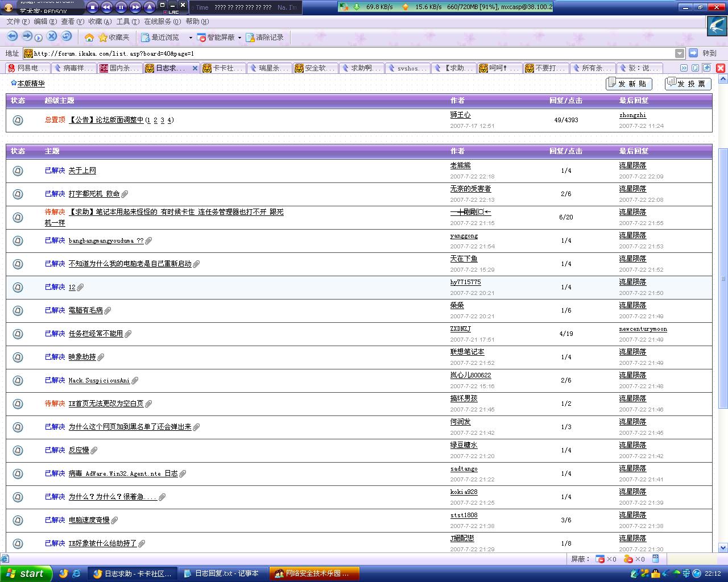Image resolution: width=728 pixels, height=582 pixels.
Task: Open the Windows start menu
Action: tap(26, 573)
